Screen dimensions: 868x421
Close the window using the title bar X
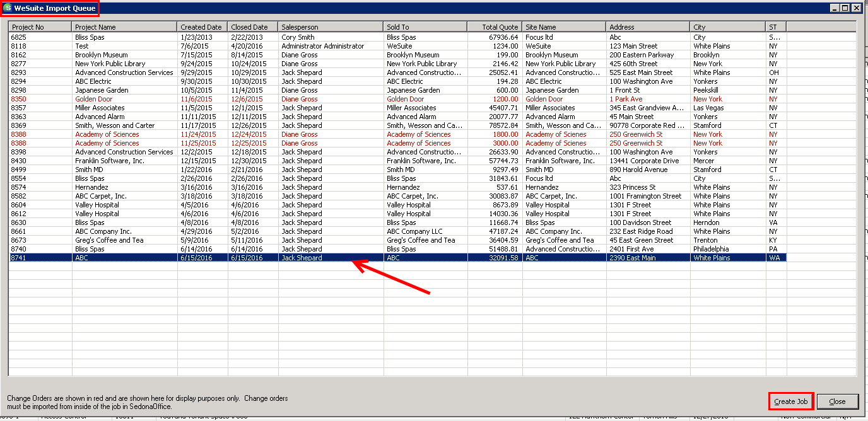(x=856, y=8)
